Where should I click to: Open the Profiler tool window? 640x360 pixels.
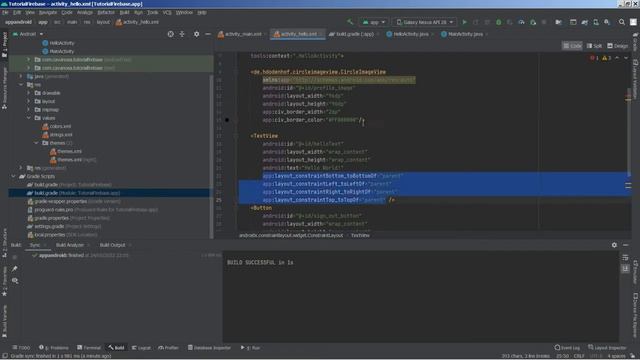point(169,348)
